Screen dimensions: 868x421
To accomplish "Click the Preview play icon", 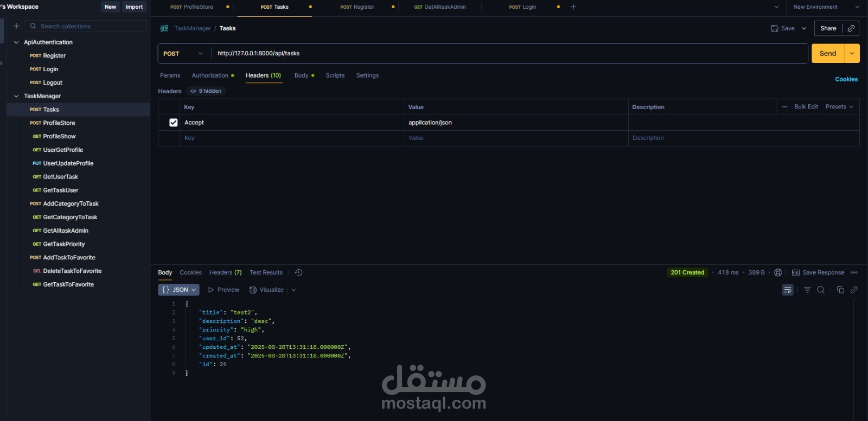I will tap(211, 290).
